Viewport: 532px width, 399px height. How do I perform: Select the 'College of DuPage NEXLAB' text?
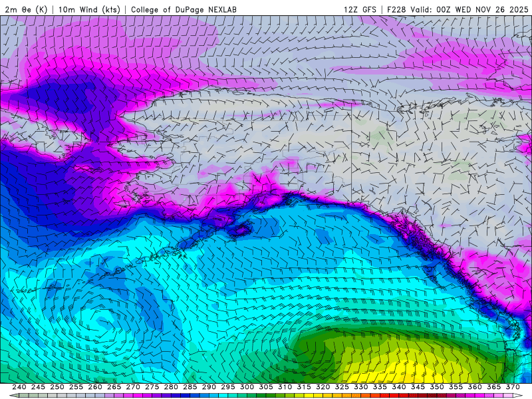tap(184, 9)
